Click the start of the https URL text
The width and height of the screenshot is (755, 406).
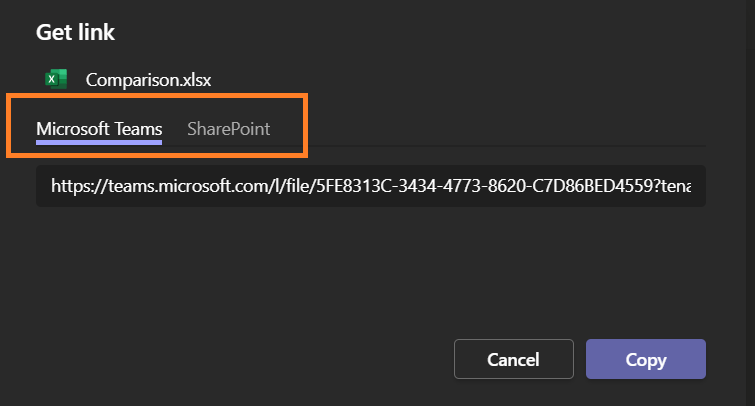click(x=62, y=186)
